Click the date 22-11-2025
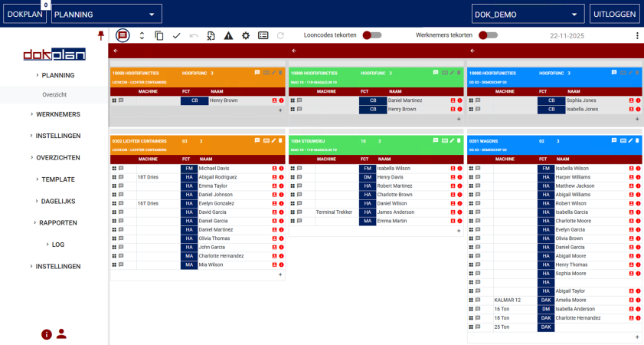Screen dimensions: 644x345 pos(567,36)
